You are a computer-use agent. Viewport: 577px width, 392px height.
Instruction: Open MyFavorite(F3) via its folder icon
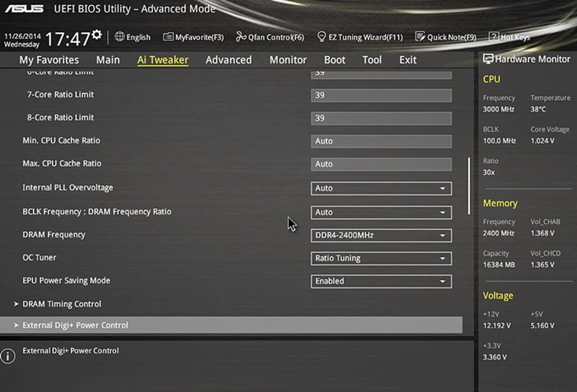click(168, 37)
